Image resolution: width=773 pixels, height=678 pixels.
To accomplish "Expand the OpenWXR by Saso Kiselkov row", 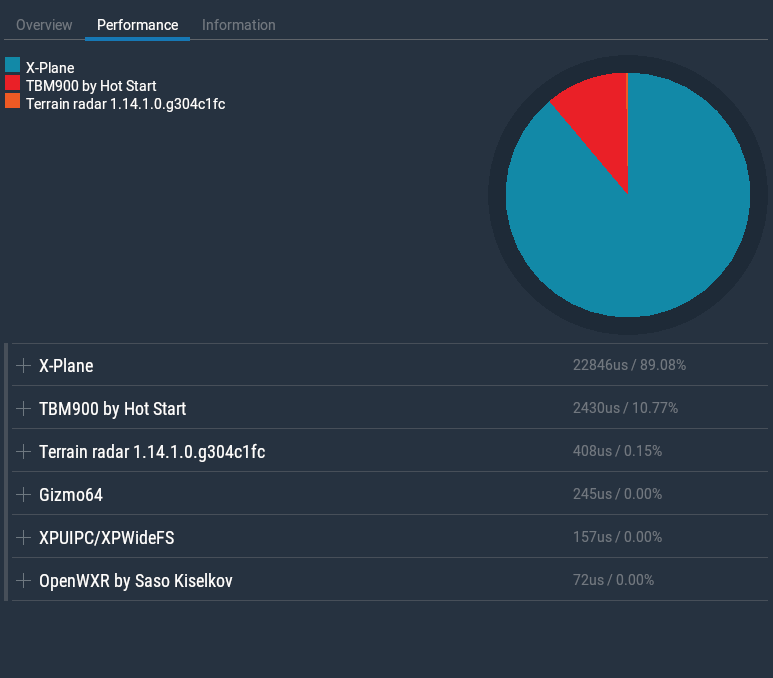I will click(x=24, y=581).
